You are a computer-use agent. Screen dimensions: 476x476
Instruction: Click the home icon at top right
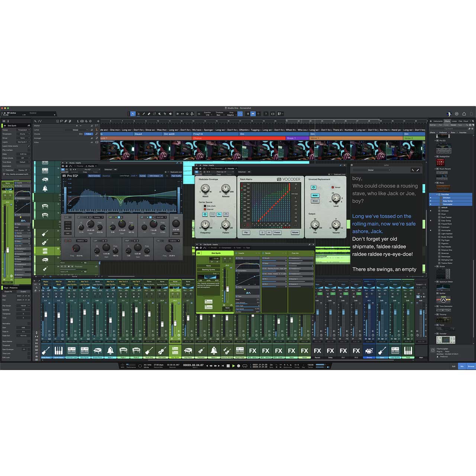[x=464, y=114]
